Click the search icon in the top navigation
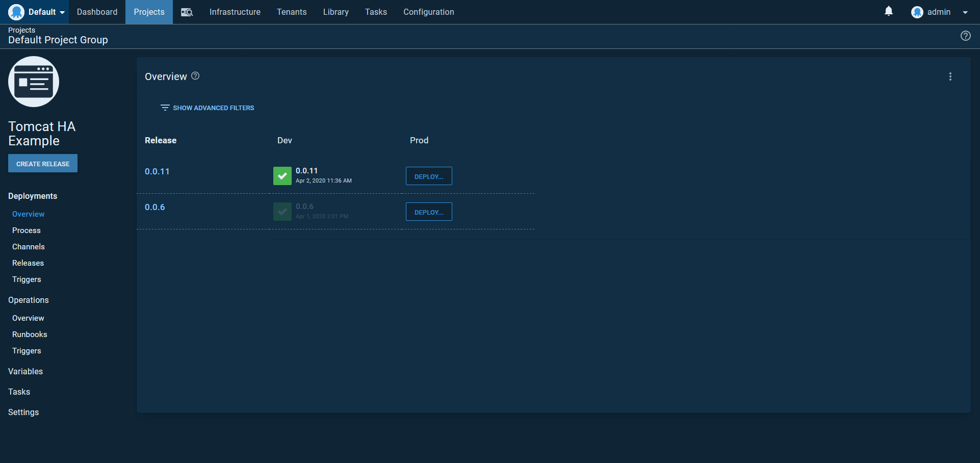 click(x=187, y=12)
